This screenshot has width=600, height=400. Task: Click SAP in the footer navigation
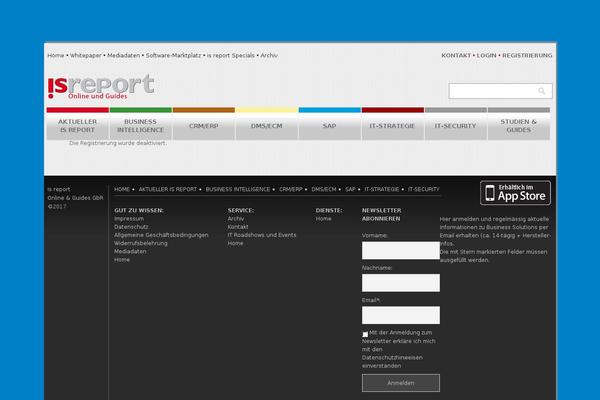coord(351,189)
